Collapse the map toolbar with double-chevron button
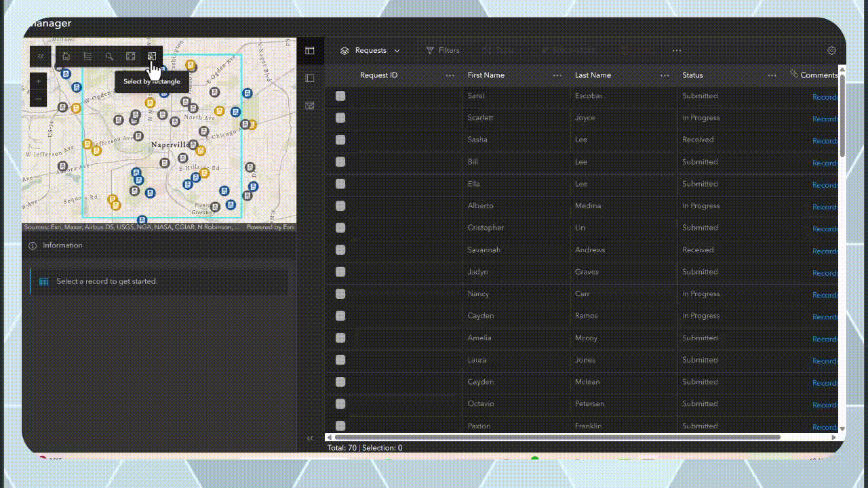 point(41,56)
